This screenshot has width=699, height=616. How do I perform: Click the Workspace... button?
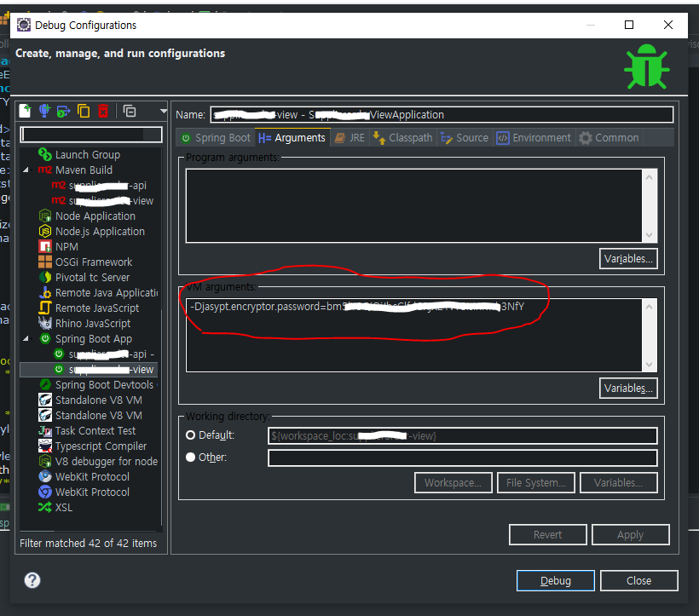[x=453, y=483]
